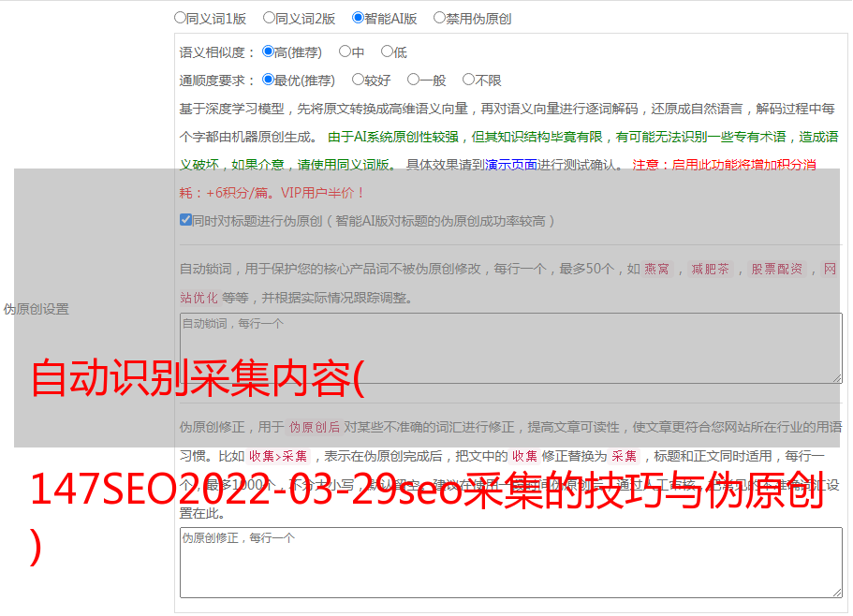Select the 同义词2版 radio option

(x=269, y=18)
